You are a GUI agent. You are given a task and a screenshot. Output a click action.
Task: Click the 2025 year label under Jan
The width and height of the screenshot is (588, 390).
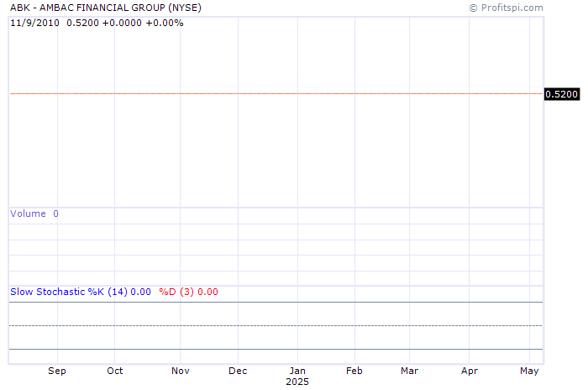pyautogui.click(x=297, y=382)
